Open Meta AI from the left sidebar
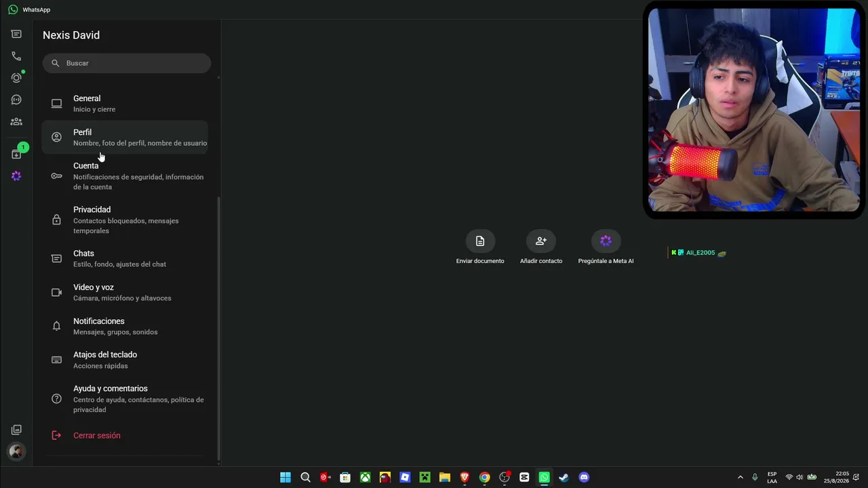Image resolution: width=868 pixels, height=488 pixels. point(16,176)
